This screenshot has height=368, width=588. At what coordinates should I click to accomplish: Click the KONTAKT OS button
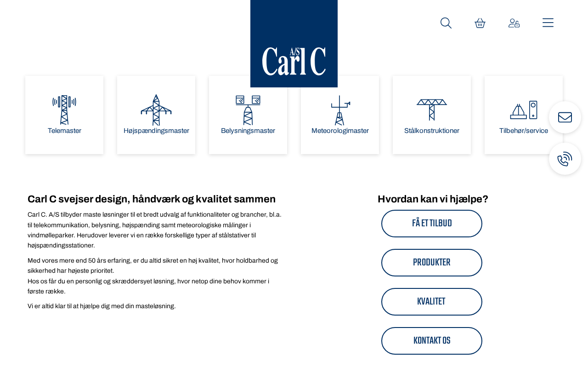click(x=432, y=341)
